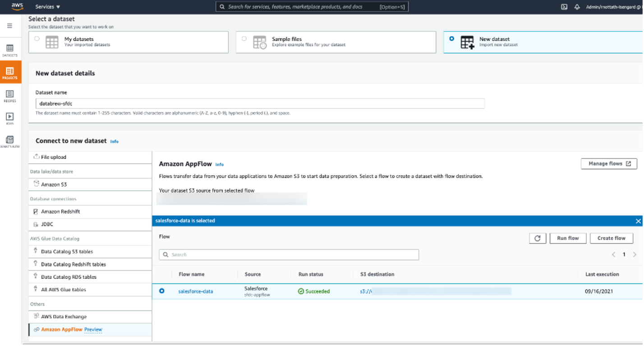The image size is (644, 346).
Task: Click the 09/16/2021 last execution date
Action: 600,291
